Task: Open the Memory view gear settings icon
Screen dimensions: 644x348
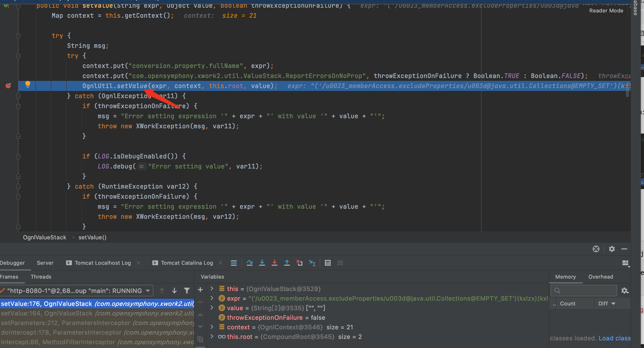Action: click(625, 291)
